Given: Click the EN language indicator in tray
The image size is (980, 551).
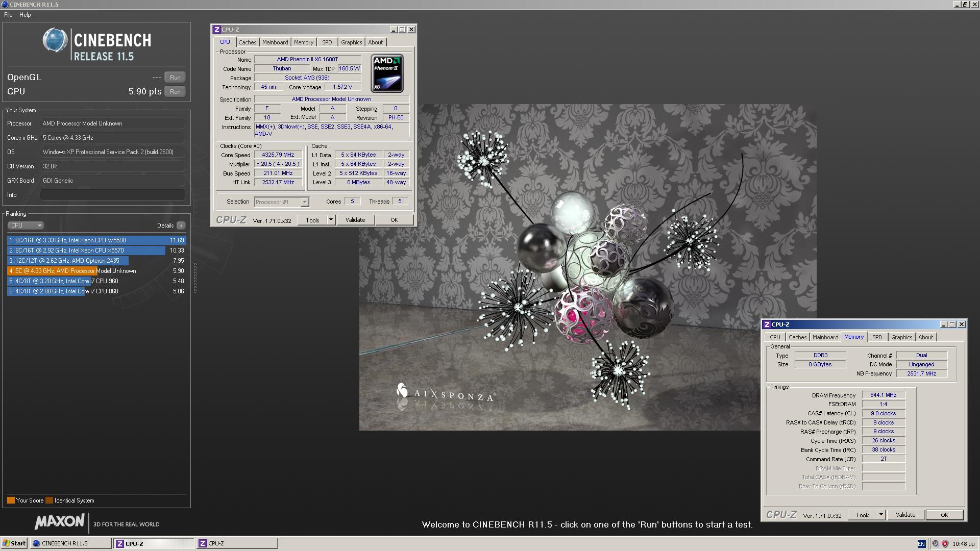Looking at the screenshot, I should tap(921, 544).
